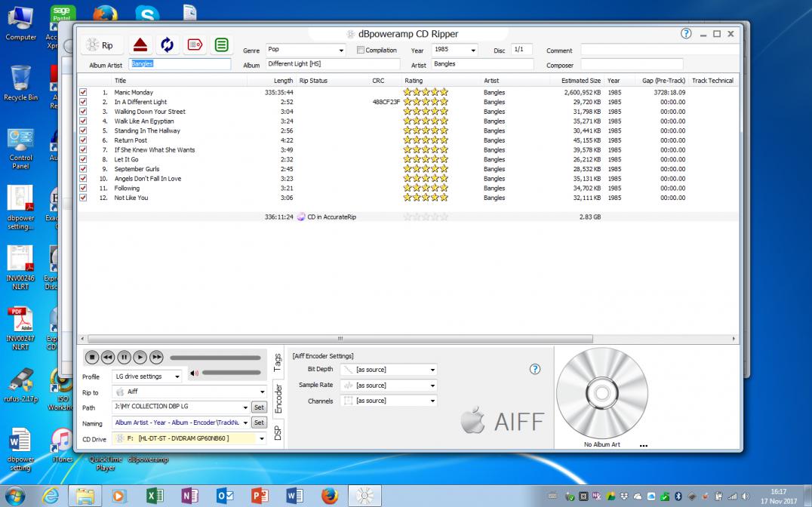Click help icon in Aiff Encoder Settings
Screen dimensions: 812x507
pyautogui.click(x=535, y=369)
